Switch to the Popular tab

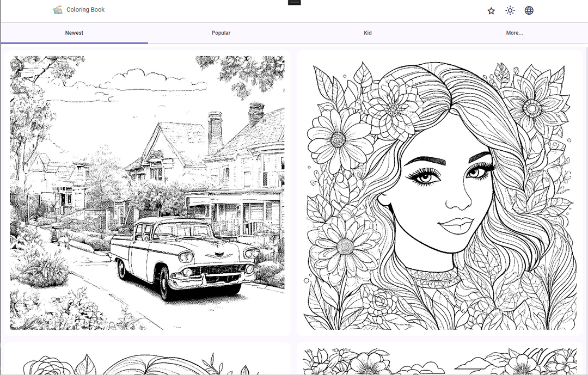(x=221, y=33)
